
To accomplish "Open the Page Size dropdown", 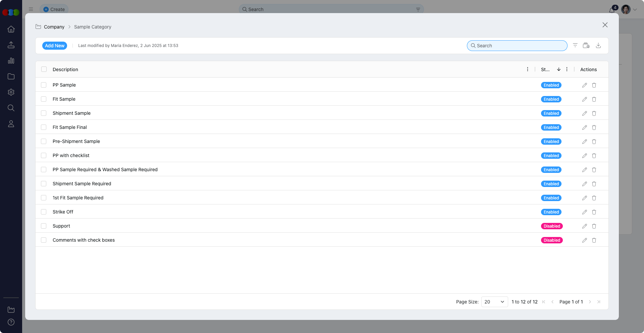I will (494, 302).
